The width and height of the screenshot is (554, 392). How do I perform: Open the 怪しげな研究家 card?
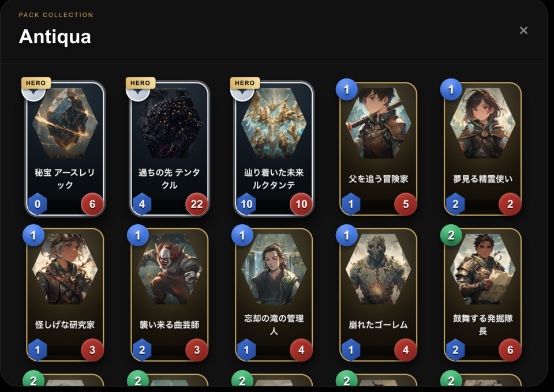[65, 295]
